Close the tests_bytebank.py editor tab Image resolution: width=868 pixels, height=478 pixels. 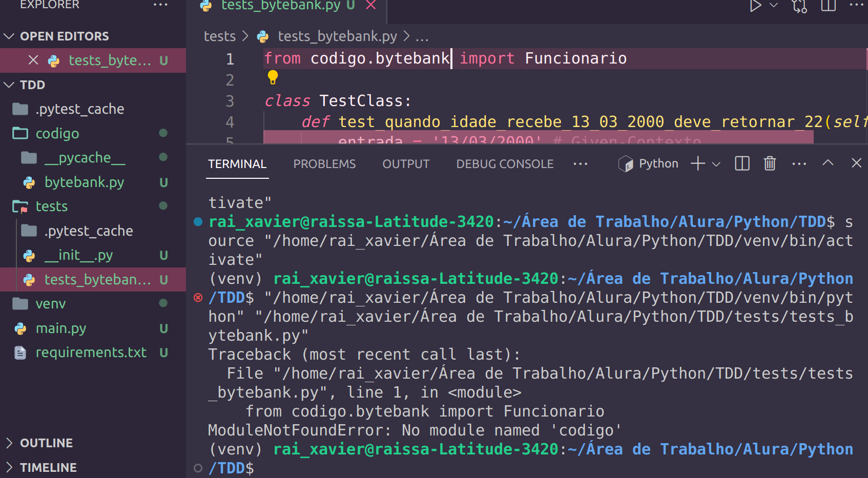[x=371, y=5]
